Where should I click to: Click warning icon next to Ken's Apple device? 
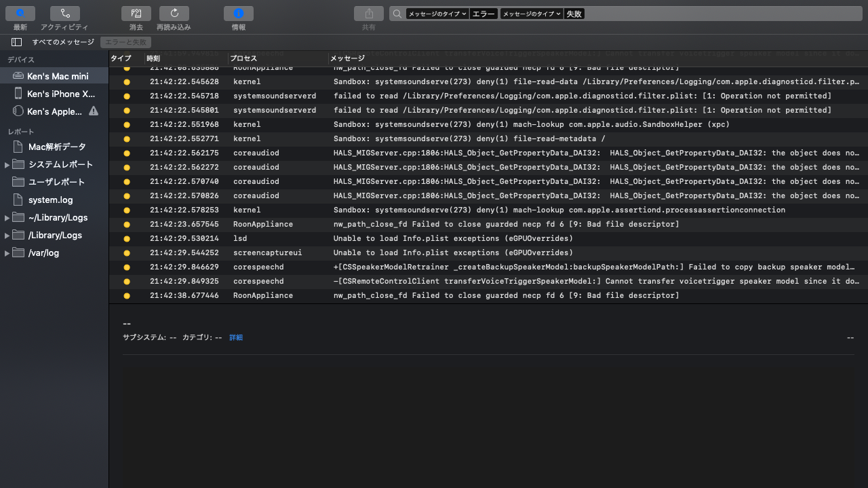pyautogui.click(x=94, y=111)
